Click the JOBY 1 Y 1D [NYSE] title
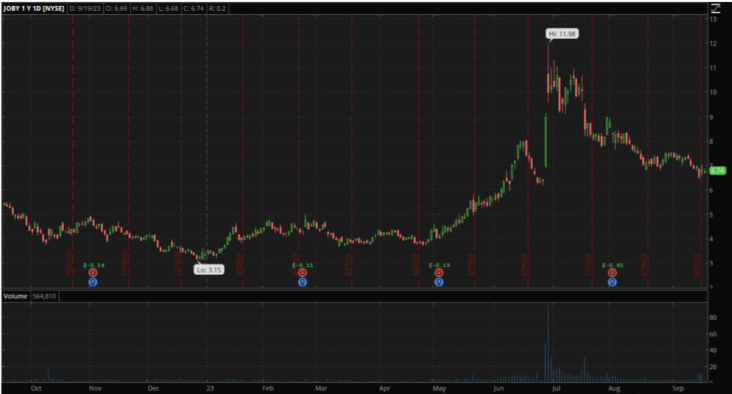The height and width of the screenshot is (394, 732). click(x=34, y=8)
